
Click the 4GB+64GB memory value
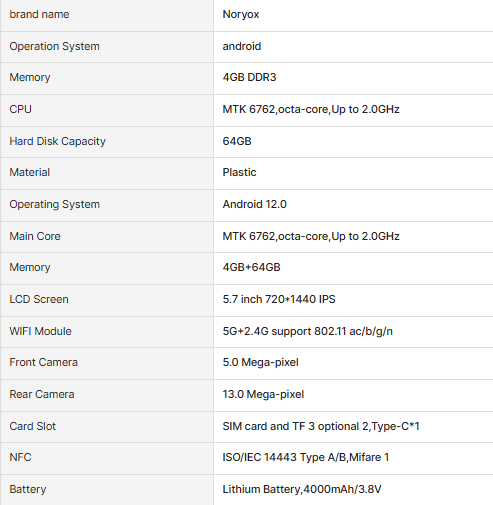(x=251, y=267)
